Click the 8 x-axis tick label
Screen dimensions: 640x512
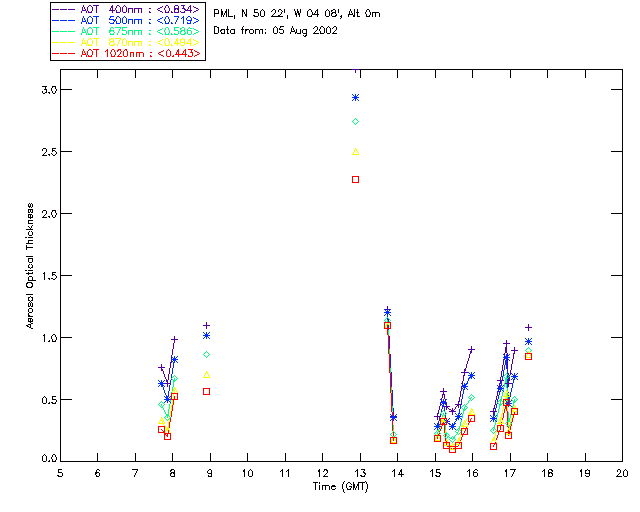click(172, 473)
